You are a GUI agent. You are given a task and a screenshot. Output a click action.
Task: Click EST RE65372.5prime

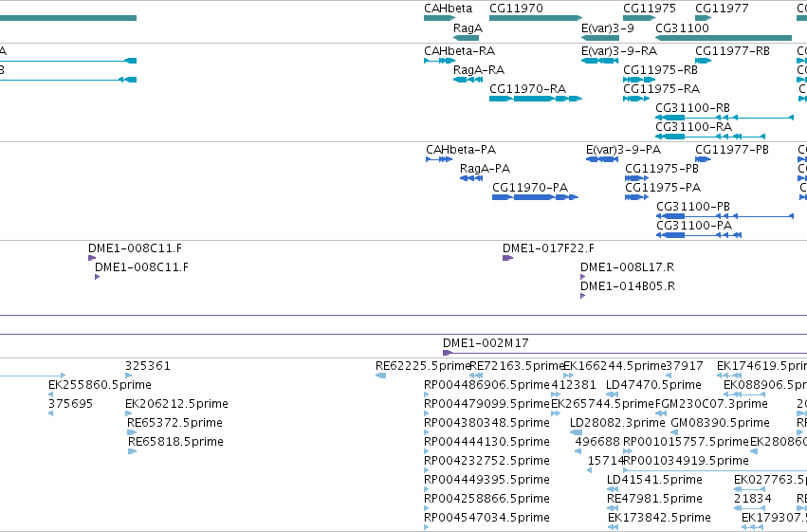click(x=132, y=432)
